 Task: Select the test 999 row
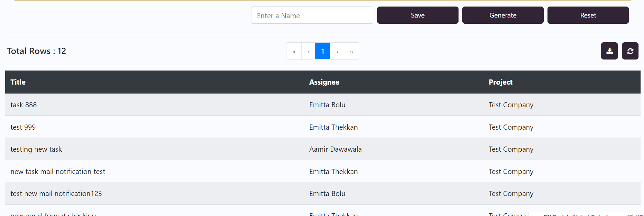(x=23, y=127)
